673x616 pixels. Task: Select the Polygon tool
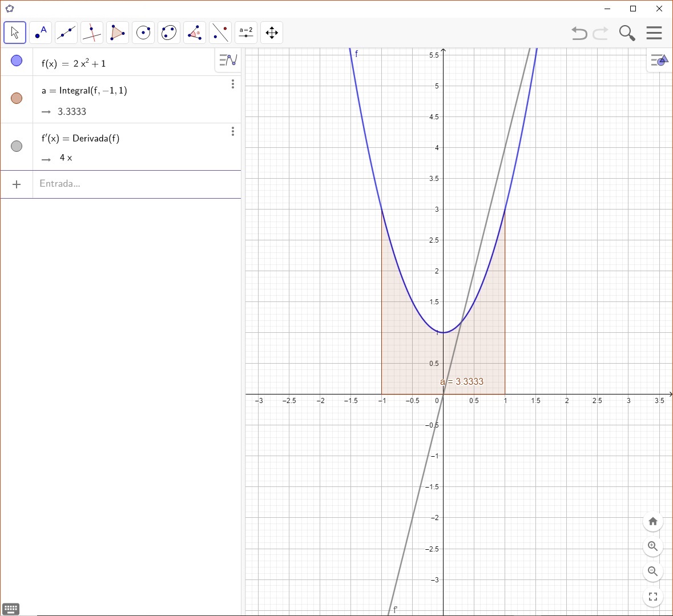click(x=117, y=33)
